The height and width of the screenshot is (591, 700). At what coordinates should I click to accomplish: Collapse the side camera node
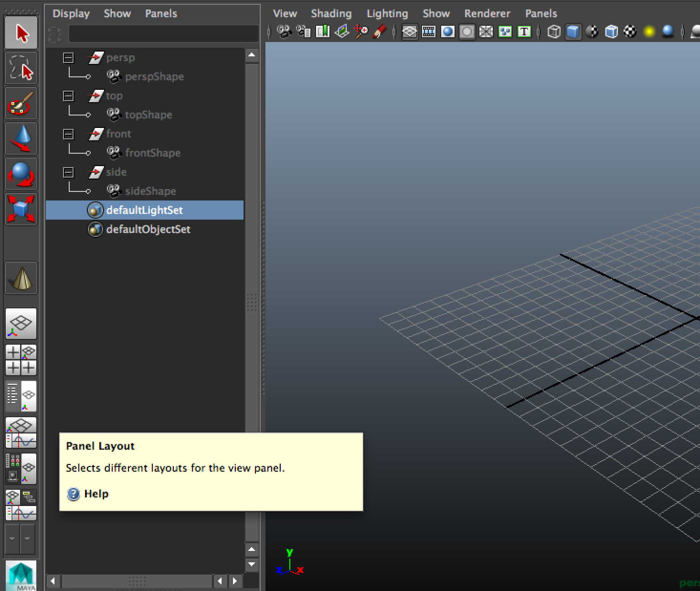click(x=69, y=172)
